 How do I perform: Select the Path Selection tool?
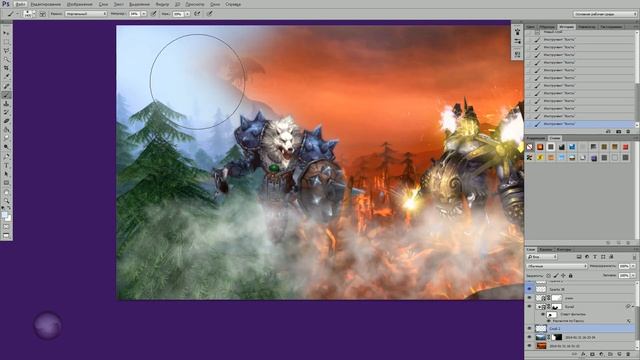[6, 174]
